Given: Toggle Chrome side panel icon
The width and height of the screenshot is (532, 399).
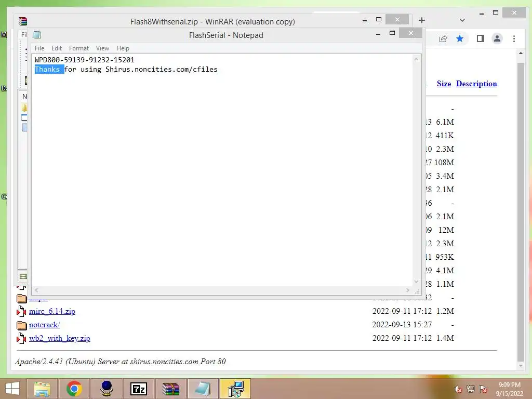Looking at the screenshot, I should (480, 38).
